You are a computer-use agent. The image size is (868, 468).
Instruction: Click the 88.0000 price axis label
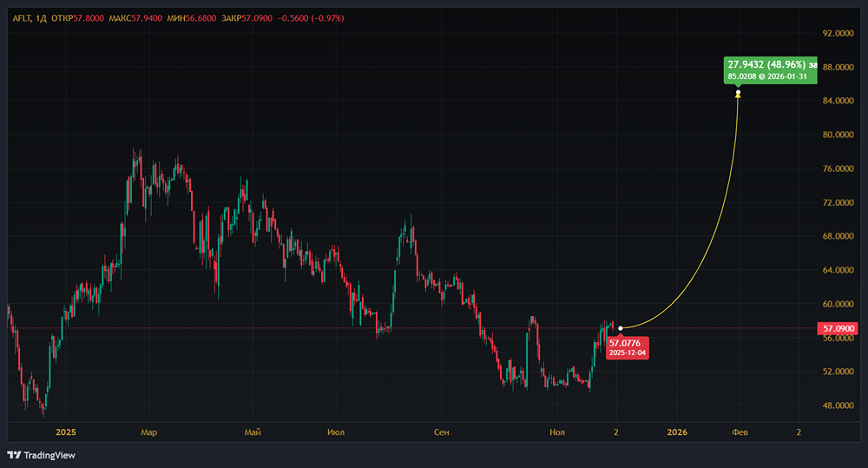pyautogui.click(x=838, y=67)
